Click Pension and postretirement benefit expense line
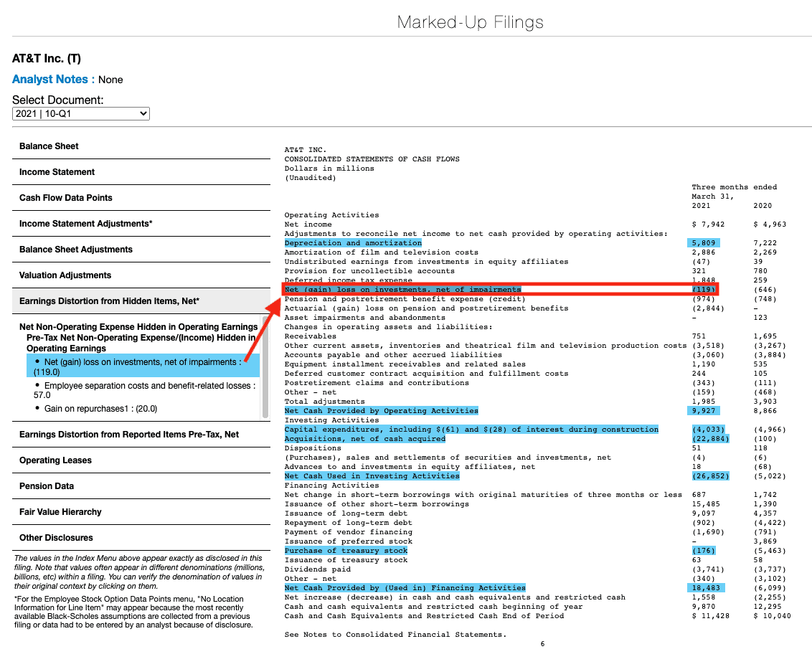 point(405,298)
